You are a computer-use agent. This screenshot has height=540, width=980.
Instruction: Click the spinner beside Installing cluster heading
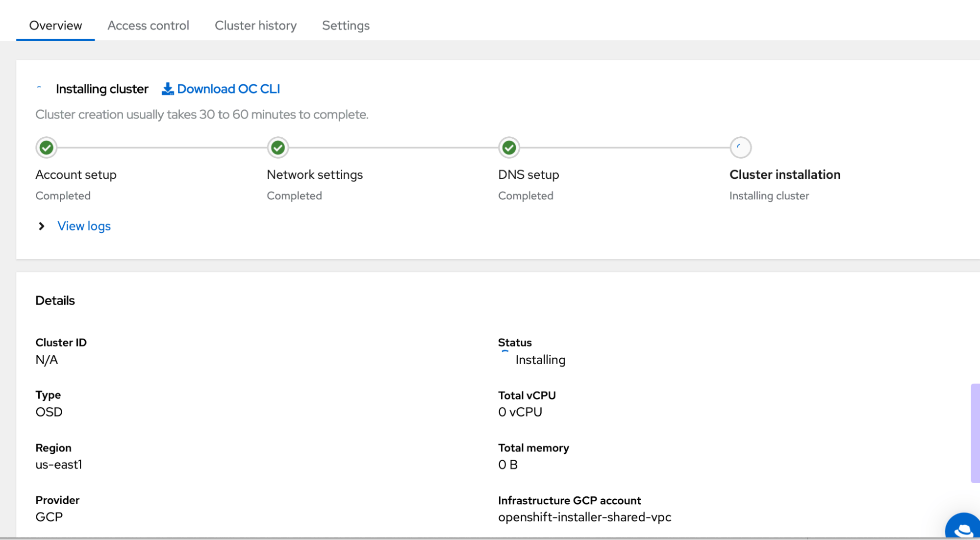39,88
